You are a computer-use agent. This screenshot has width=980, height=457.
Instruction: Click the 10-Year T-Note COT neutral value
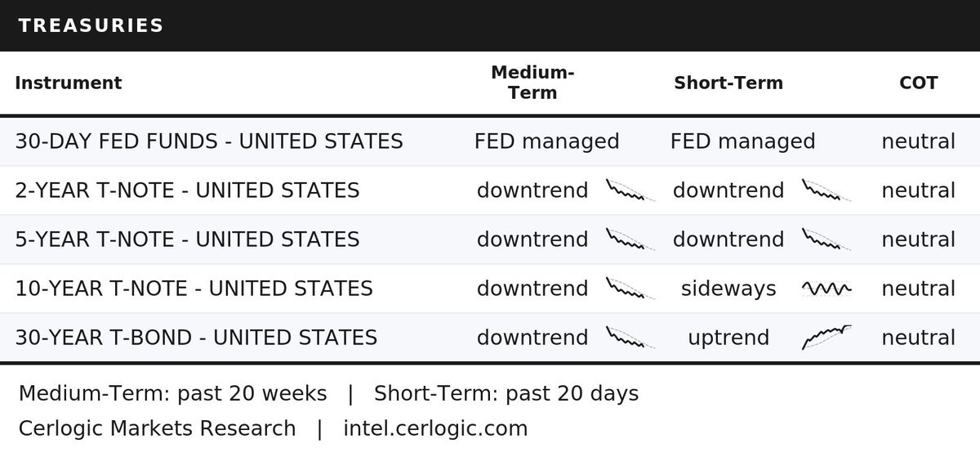[919, 289]
